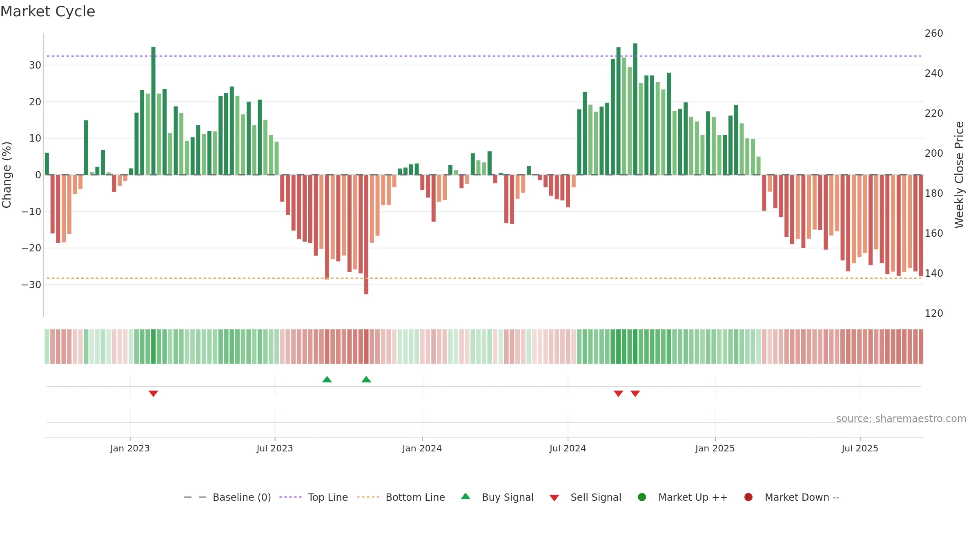Click the 20 change axis label

click(35, 102)
